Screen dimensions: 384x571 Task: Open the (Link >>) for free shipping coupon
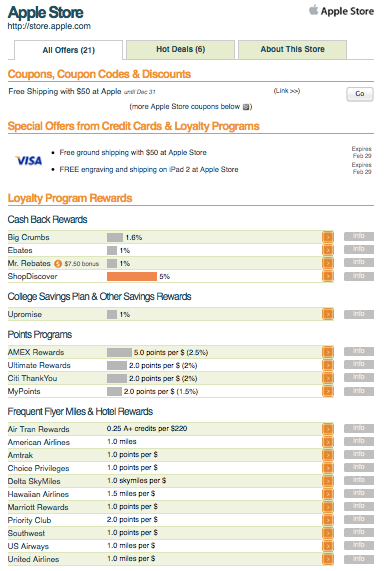[x=287, y=91]
